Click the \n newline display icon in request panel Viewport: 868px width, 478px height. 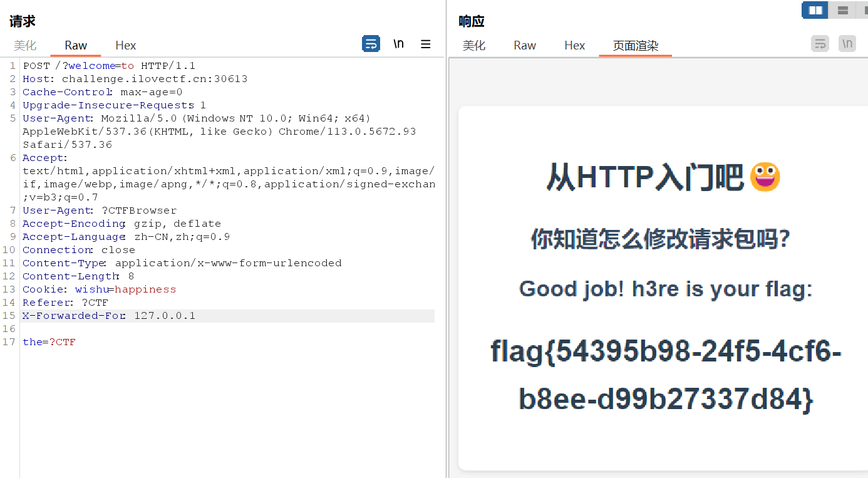[x=399, y=44]
